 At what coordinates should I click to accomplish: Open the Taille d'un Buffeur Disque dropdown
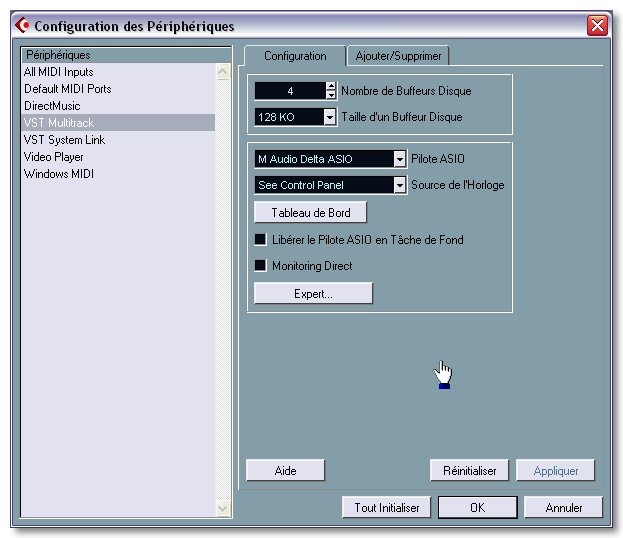pyautogui.click(x=329, y=117)
